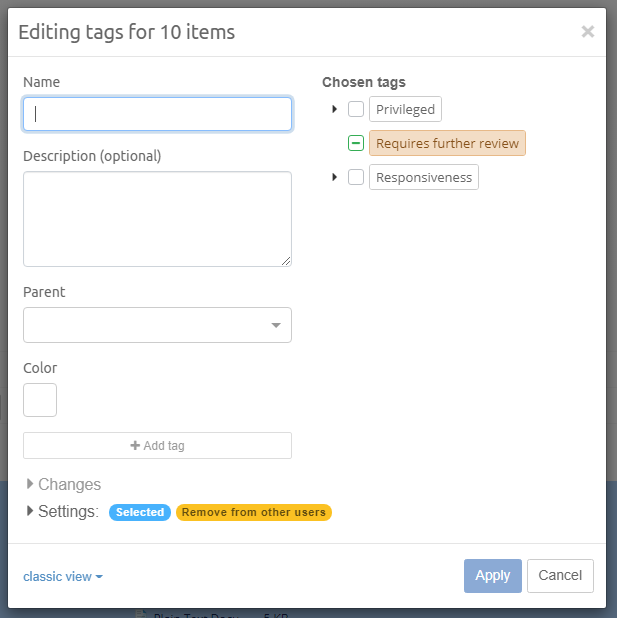This screenshot has width=617, height=618.
Task: Check the Privileged tag checkbox
Action: point(356,109)
